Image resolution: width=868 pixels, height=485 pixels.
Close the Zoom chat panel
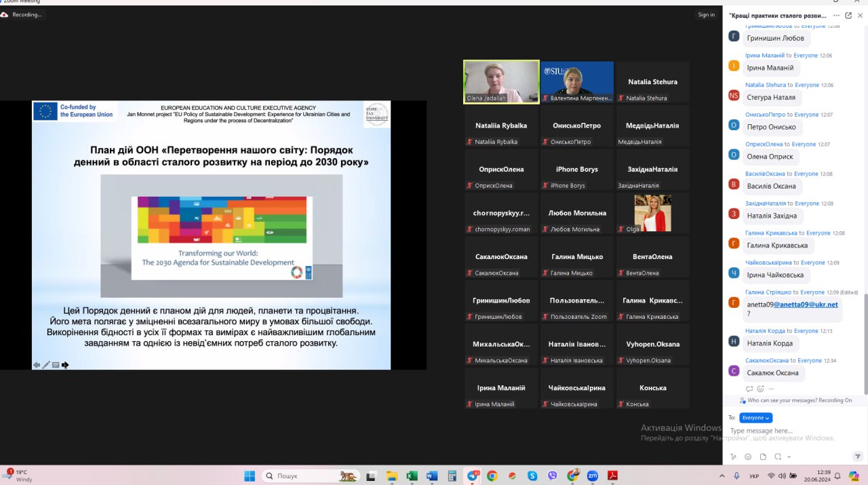pos(860,15)
